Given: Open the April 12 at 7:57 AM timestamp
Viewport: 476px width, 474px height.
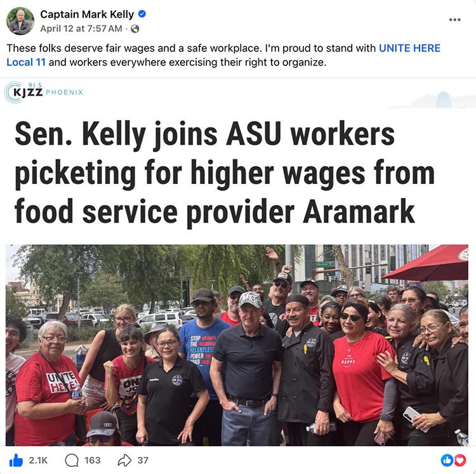Looking at the screenshot, I should (81, 29).
